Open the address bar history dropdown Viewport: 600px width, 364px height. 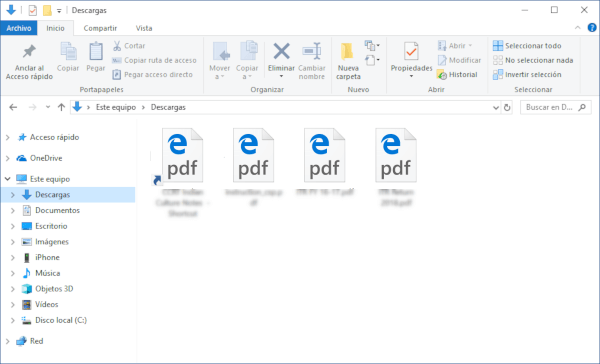point(496,108)
